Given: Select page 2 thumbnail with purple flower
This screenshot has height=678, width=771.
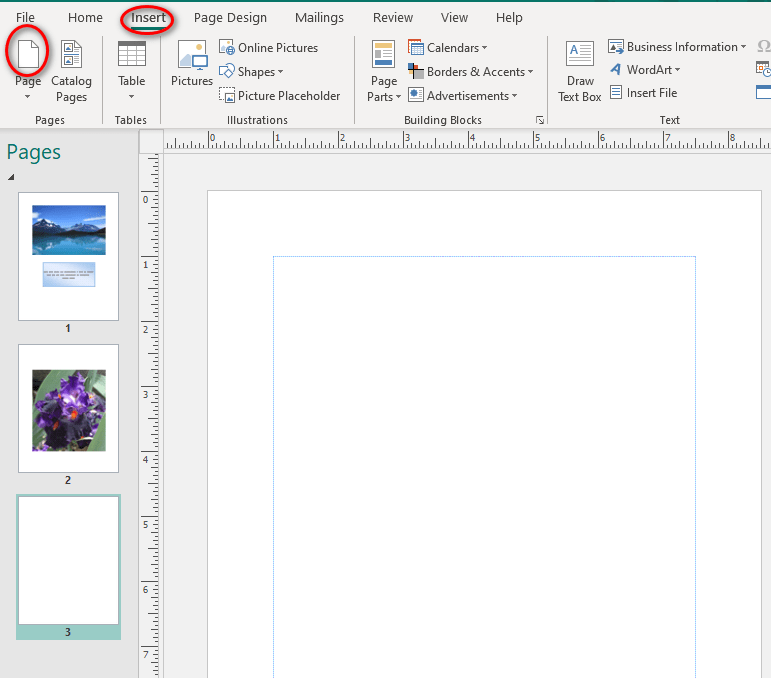Looking at the screenshot, I should pyautogui.click(x=68, y=408).
